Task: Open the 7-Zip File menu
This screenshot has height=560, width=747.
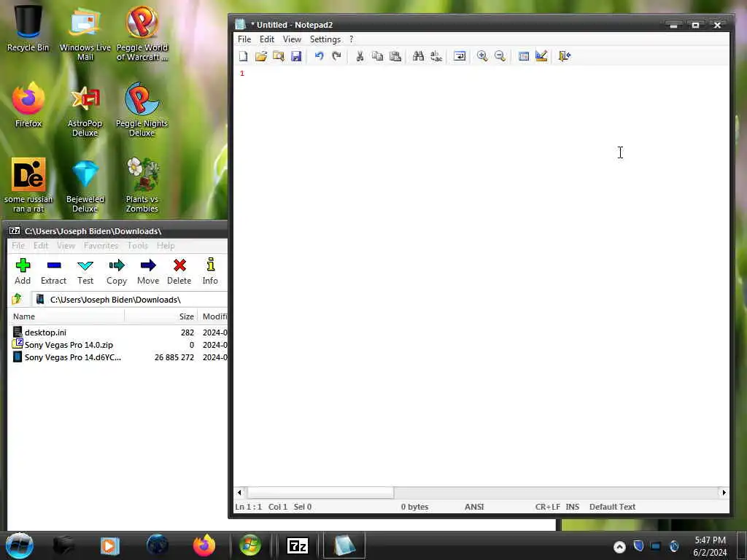Action: 18,246
